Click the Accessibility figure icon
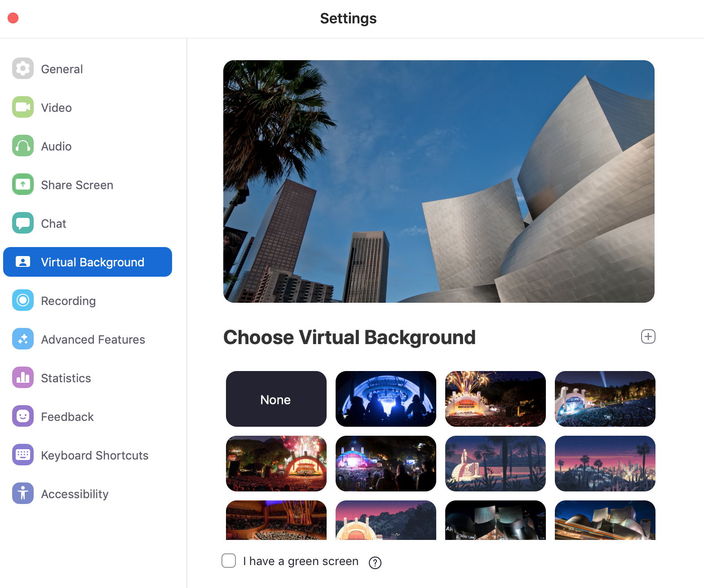Screen dimensions: 704x588 tap(23, 493)
